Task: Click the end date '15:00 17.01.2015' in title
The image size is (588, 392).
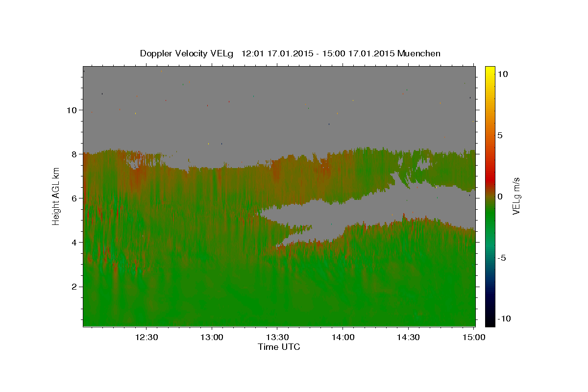Action: pos(358,53)
